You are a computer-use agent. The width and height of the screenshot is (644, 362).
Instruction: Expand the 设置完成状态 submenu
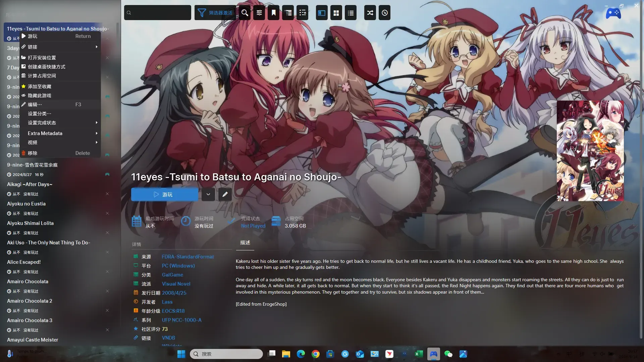tap(60, 123)
